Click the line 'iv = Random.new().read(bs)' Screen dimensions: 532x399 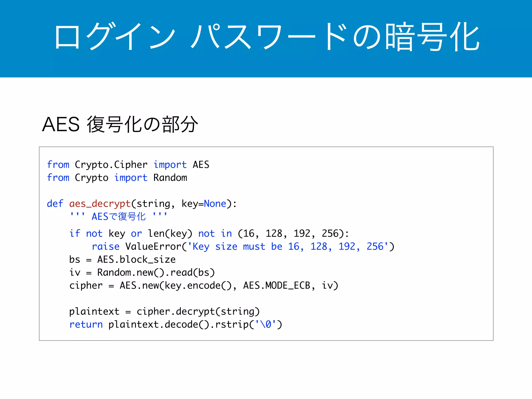142,272
